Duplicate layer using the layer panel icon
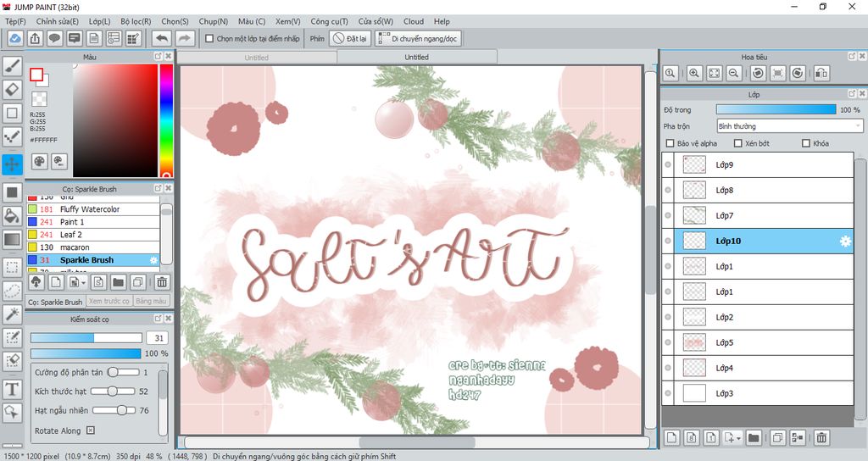This screenshot has height=461, width=868. click(x=777, y=438)
